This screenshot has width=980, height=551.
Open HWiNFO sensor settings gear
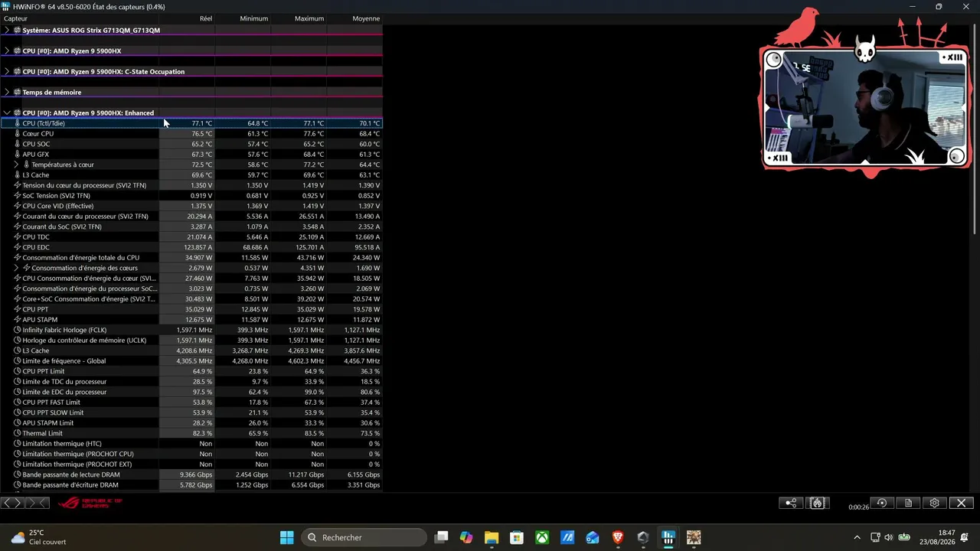click(934, 503)
